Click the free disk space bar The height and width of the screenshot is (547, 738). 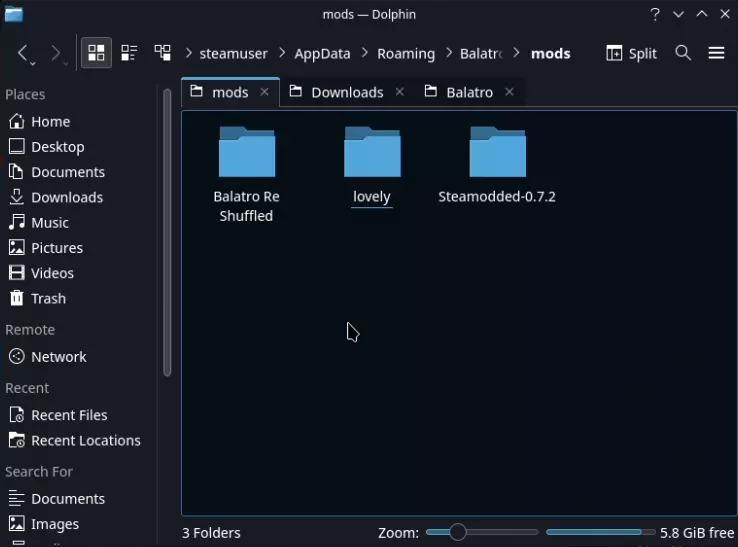click(601, 532)
